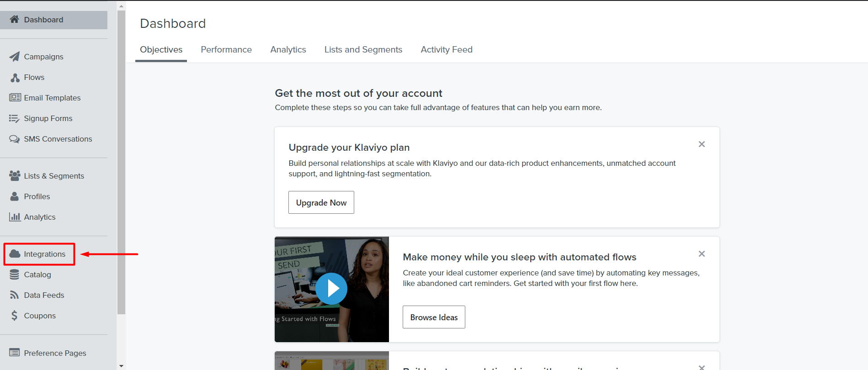Open the Catalog database icon
868x370 pixels.
click(x=15, y=275)
